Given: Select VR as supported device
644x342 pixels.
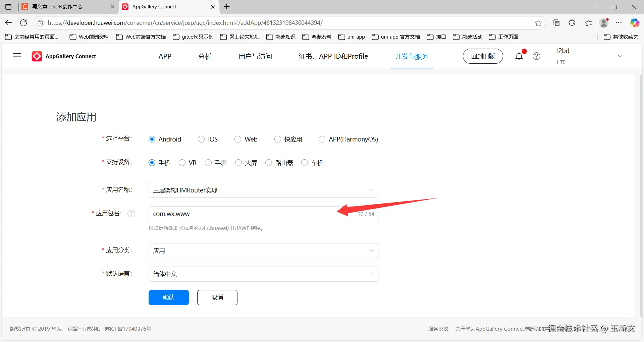Looking at the screenshot, I should [x=182, y=163].
